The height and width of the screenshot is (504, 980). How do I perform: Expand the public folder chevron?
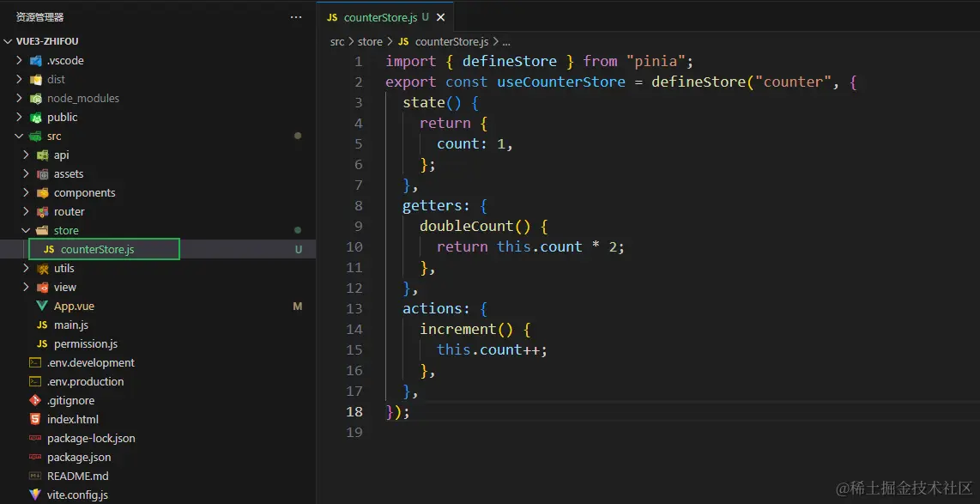click(x=20, y=117)
